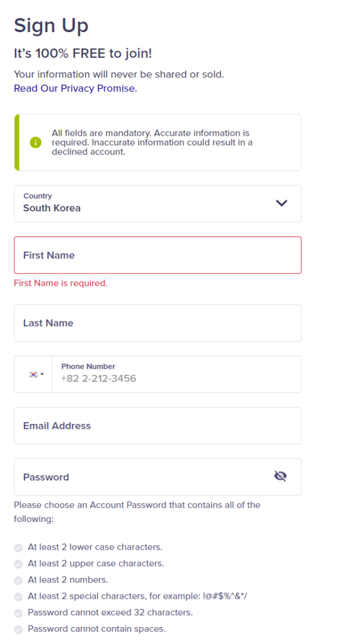Open the Read Our Privacy Promise link
The image size is (343, 644).
76,88
